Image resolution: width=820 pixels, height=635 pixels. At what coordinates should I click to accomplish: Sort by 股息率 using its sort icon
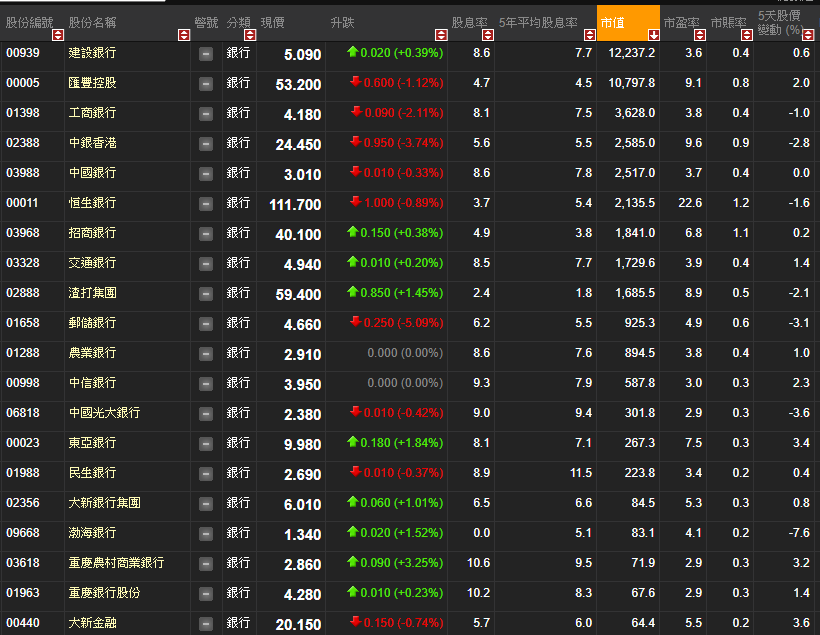pyautogui.click(x=488, y=35)
